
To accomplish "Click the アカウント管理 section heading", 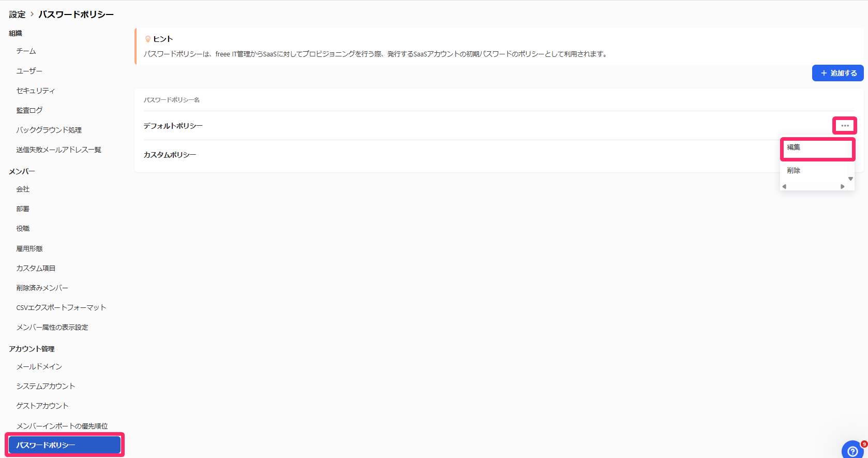I will tap(32, 349).
